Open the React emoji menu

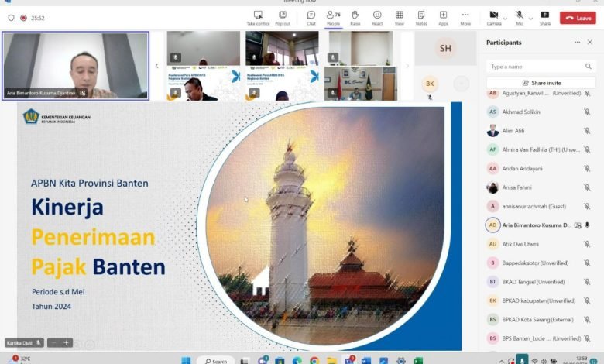tap(377, 17)
